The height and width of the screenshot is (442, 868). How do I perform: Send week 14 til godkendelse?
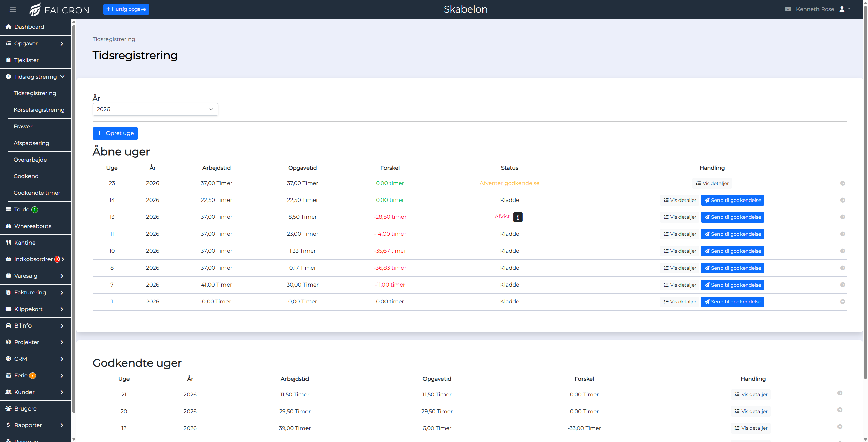click(732, 200)
